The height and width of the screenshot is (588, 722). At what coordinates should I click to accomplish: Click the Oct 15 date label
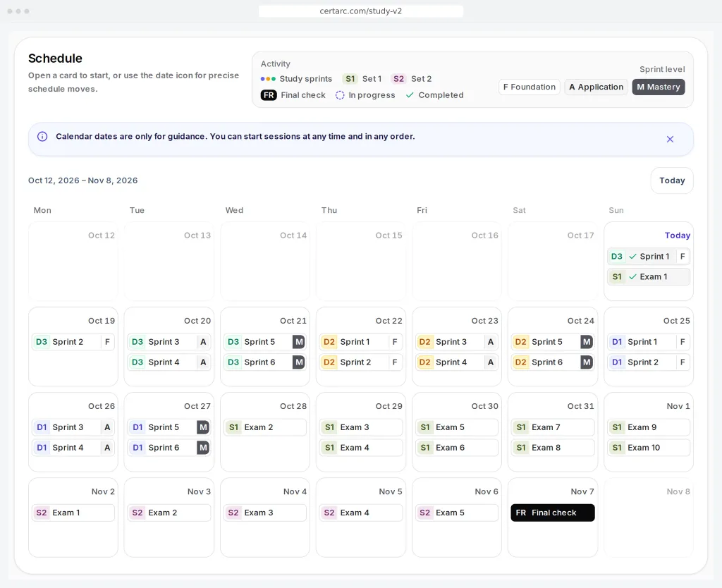pos(388,235)
